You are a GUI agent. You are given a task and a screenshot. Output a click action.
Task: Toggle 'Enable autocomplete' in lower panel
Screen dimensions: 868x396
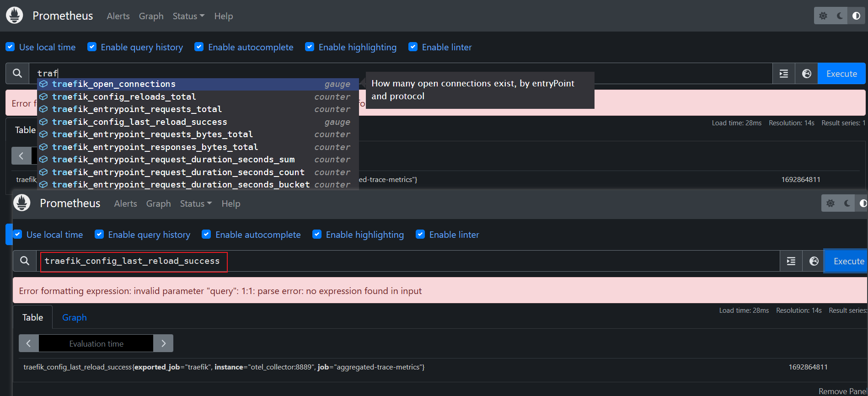click(x=206, y=234)
